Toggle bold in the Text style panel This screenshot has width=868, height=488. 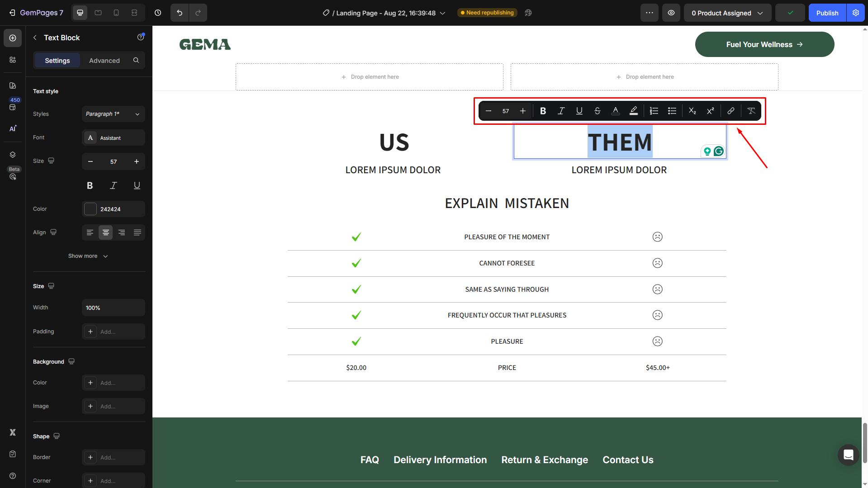click(x=90, y=185)
